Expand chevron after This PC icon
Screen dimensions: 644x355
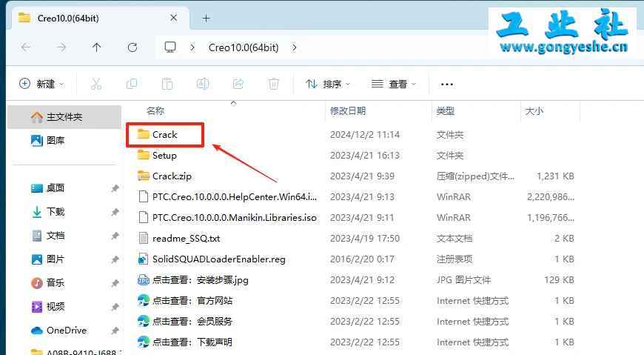192,47
